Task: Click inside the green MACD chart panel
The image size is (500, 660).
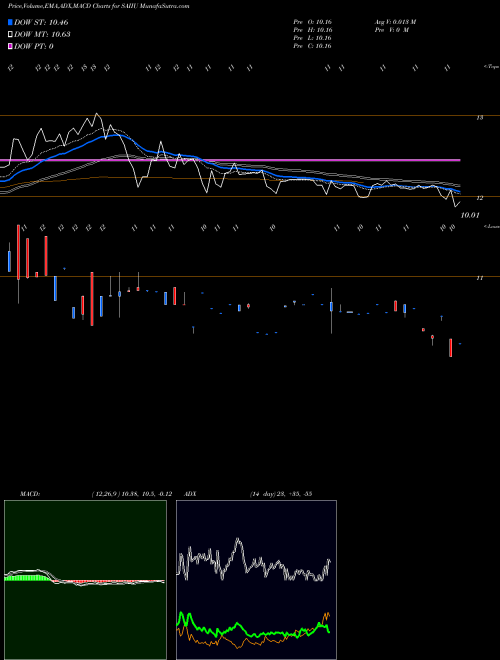Action: click(x=85, y=580)
